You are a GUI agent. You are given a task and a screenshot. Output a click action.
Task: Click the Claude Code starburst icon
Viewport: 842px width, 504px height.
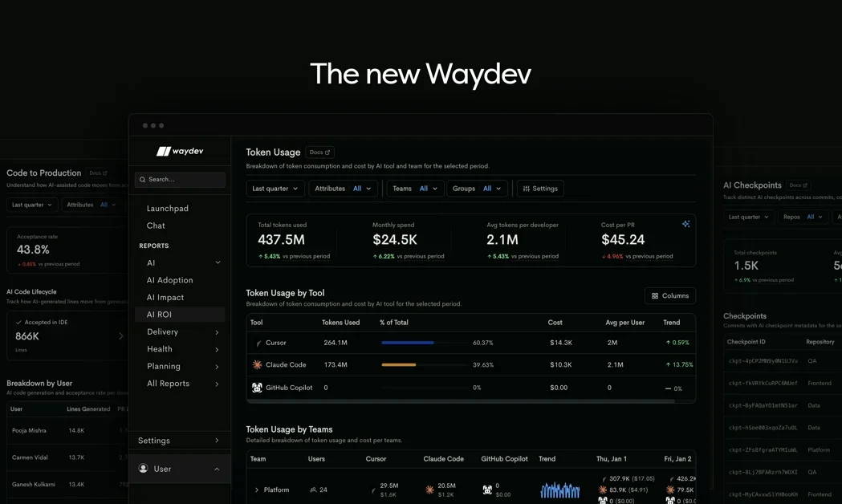pyautogui.click(x=257, y=364)
